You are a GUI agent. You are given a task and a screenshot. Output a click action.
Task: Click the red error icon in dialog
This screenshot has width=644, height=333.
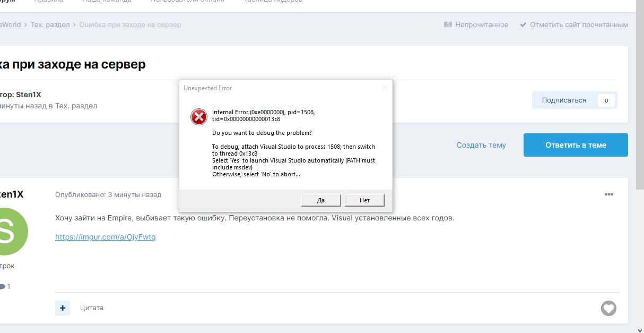tap(199, 117)
